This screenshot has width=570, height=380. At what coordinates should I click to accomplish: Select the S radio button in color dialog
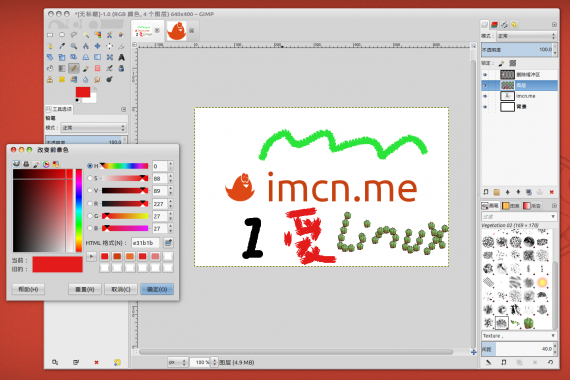pos(90,178)
